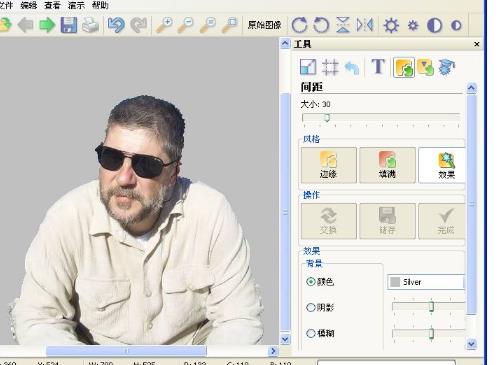
Task: Choose the 边缘 style button
Action: pos(328,165)
